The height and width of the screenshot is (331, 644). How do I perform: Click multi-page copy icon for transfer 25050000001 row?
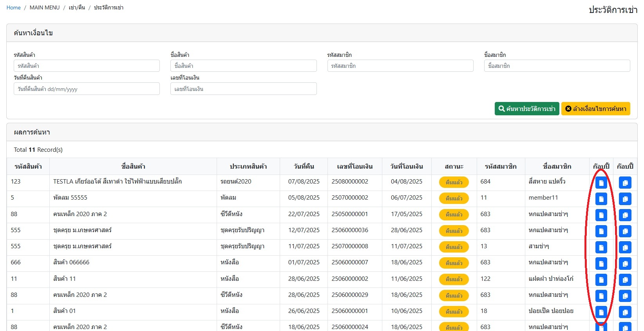(x=625, y=215)
